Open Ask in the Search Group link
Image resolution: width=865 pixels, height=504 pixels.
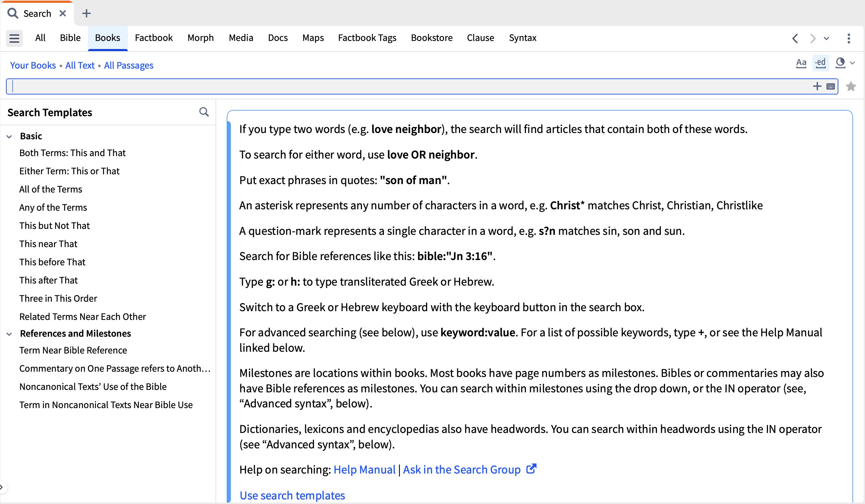462,470
